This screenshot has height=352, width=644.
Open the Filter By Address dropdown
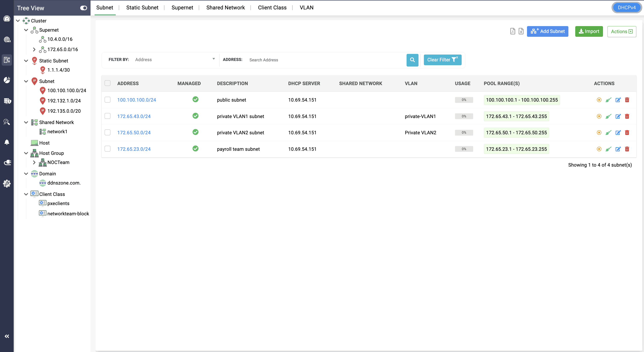(175, 60)
